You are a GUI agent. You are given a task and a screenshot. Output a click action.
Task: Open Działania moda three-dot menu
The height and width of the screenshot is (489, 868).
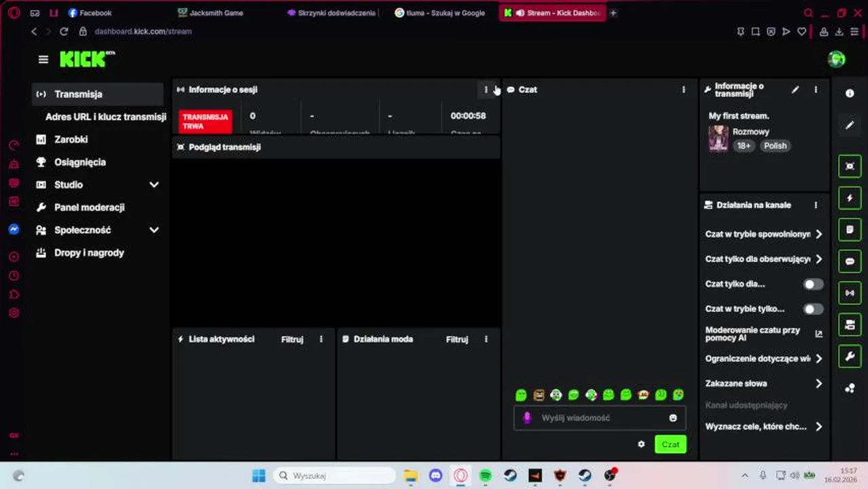coord(486,339)
